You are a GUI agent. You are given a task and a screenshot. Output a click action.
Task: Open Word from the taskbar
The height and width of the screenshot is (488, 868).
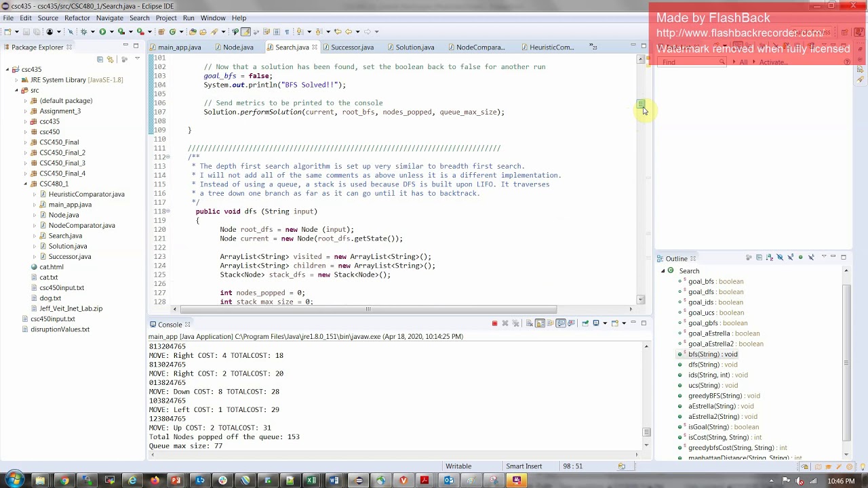[x=334, y=481]
